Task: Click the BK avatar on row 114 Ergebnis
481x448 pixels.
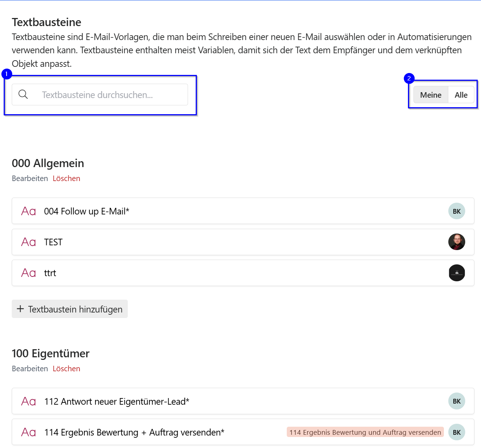Action: click(x=456, y=432)
